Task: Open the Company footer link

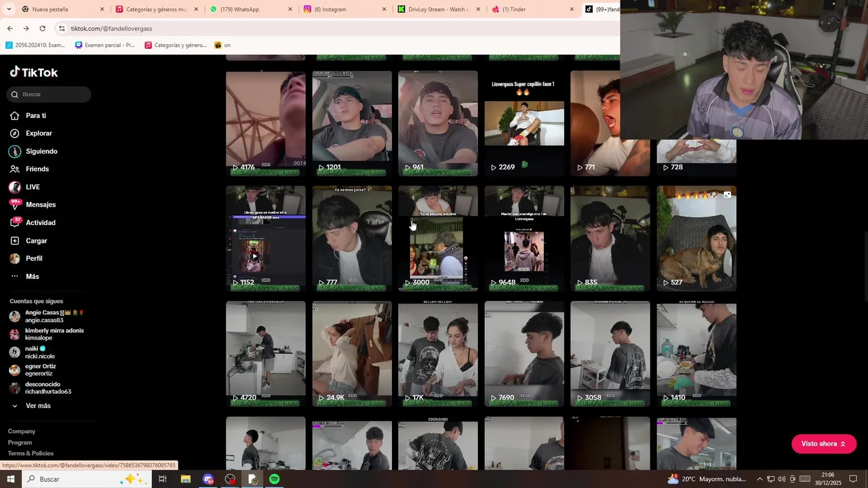Action: (22, 431)
